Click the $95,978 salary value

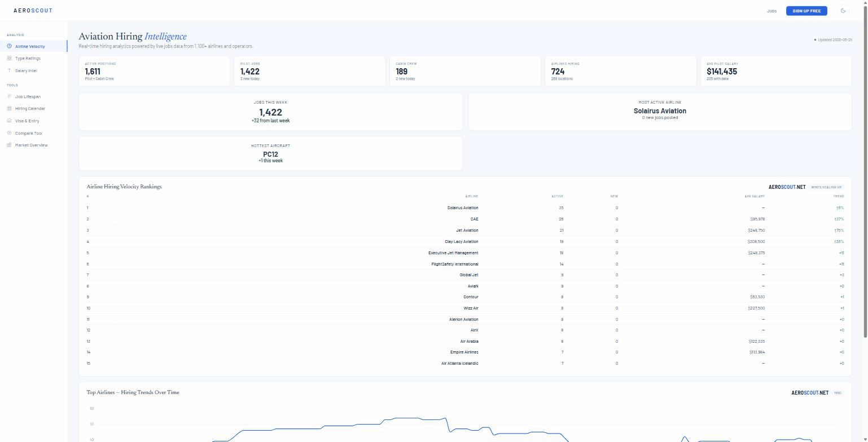coord(757,219)
